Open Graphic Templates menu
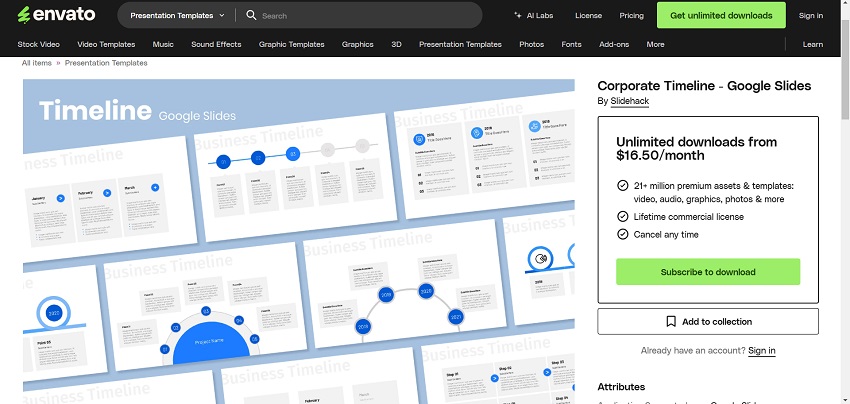This screenshot has width=850, height=404. (292, 44)
